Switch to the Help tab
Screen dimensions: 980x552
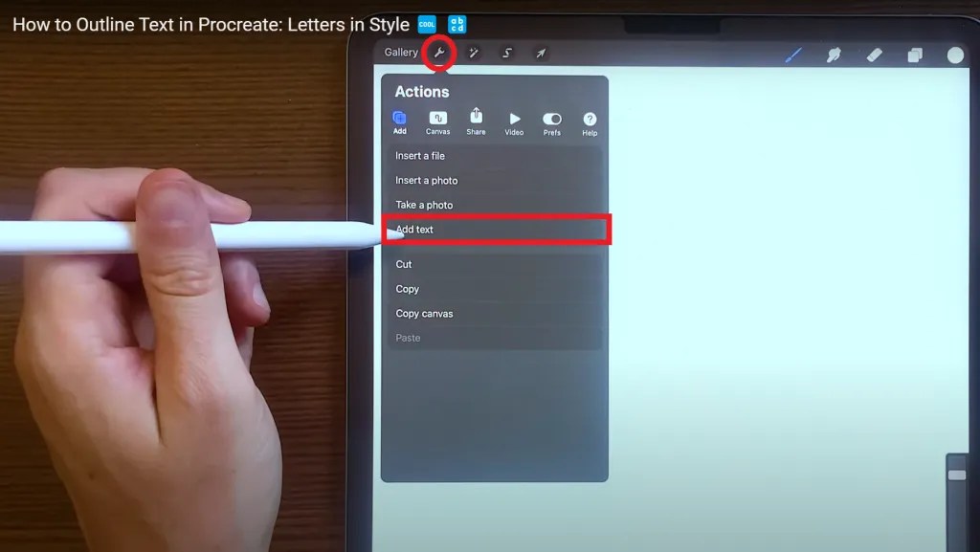tap(590, 120)
